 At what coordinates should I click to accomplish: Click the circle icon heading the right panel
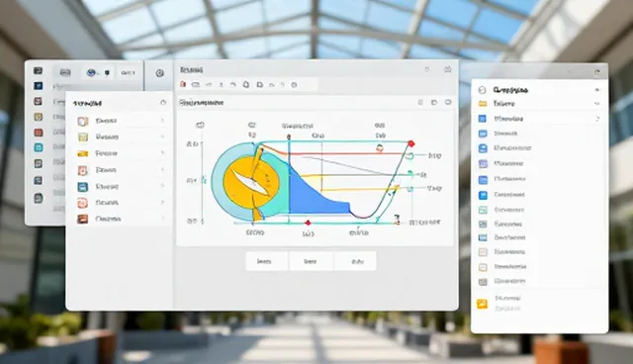click(482, 90)
